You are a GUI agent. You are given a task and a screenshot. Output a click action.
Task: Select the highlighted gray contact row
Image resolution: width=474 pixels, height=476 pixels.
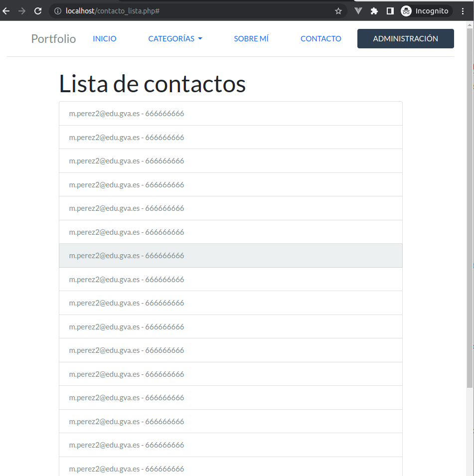tap(230, 256)
